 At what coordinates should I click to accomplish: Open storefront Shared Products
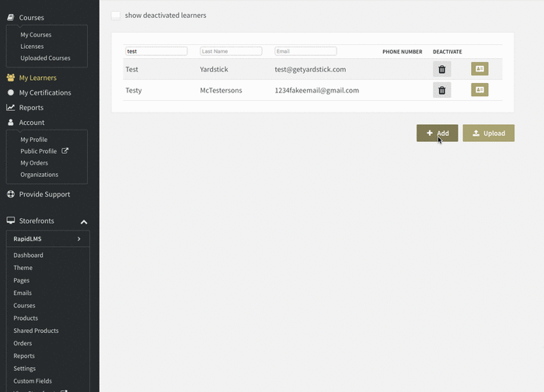36,331
